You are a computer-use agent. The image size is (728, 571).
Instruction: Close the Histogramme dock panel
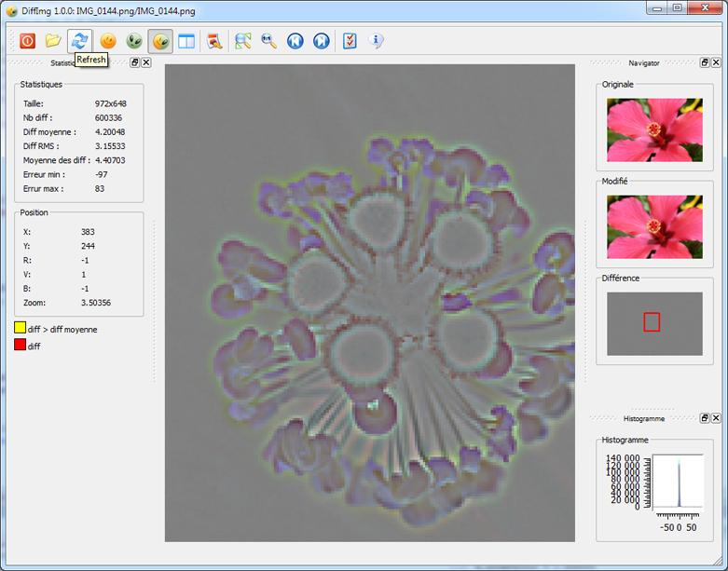tap(716, 419)
